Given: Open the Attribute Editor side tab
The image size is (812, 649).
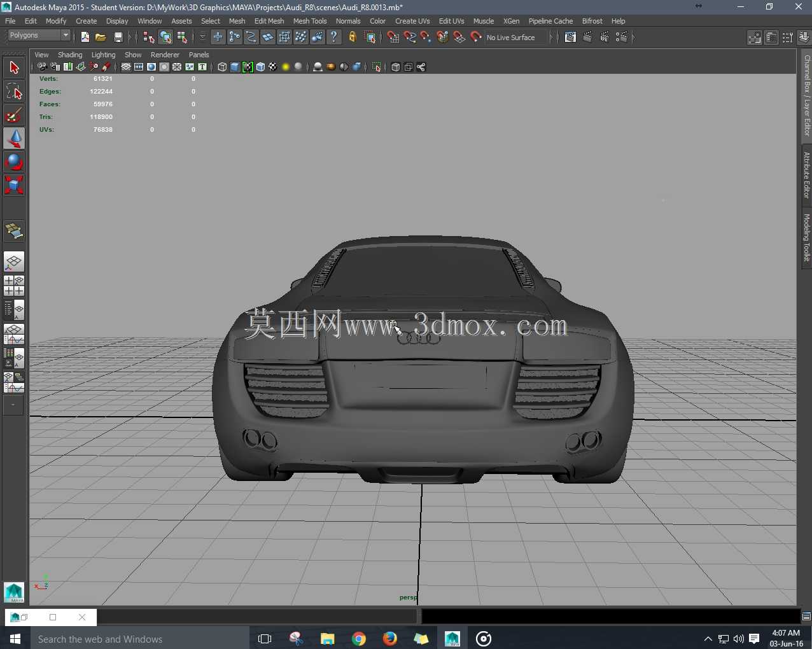Looking at the screenshot, I should pos(806,175).
